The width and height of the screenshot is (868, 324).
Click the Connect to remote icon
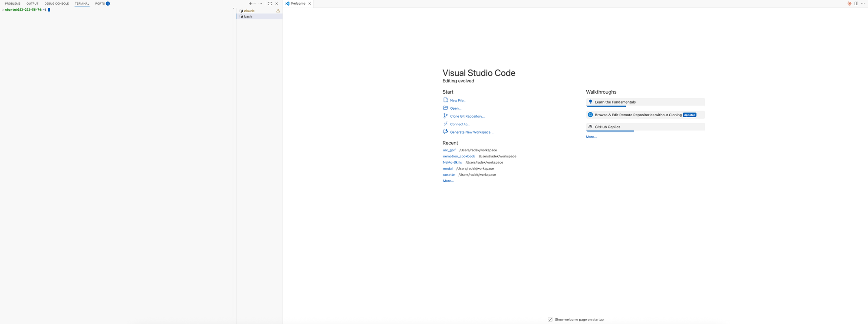445,124
